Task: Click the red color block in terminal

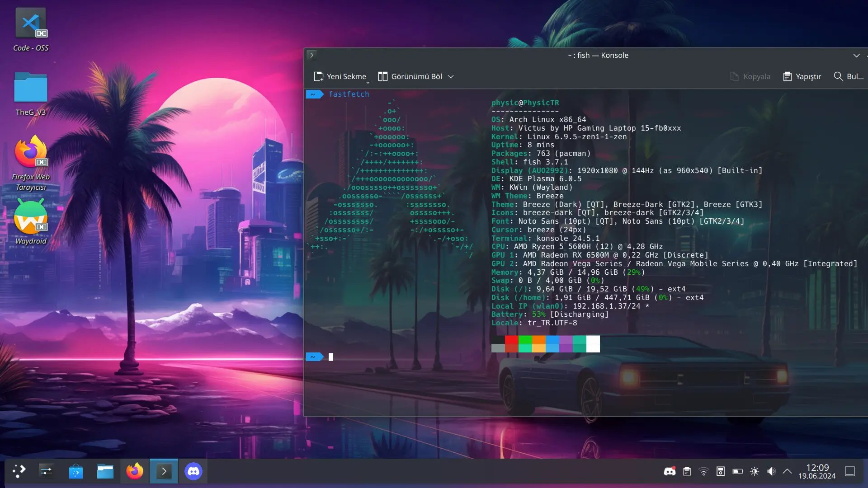Action: (512, 340)
